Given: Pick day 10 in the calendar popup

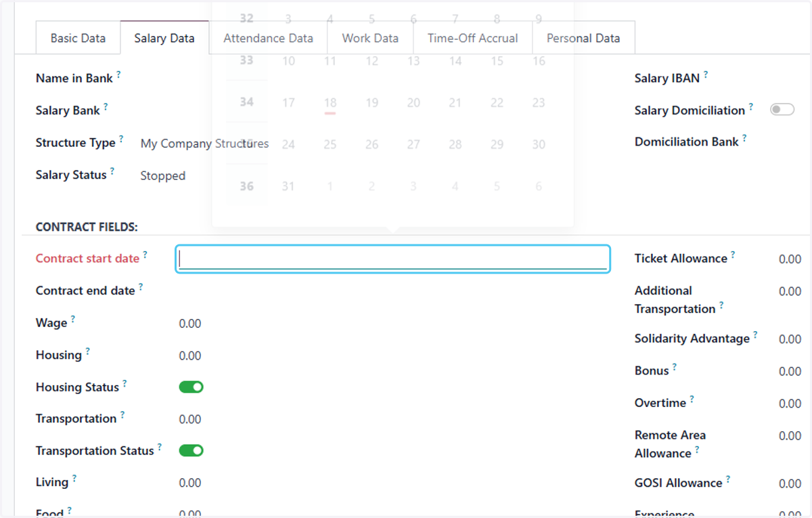Looking at the screenshot, I should pos(288,61).
